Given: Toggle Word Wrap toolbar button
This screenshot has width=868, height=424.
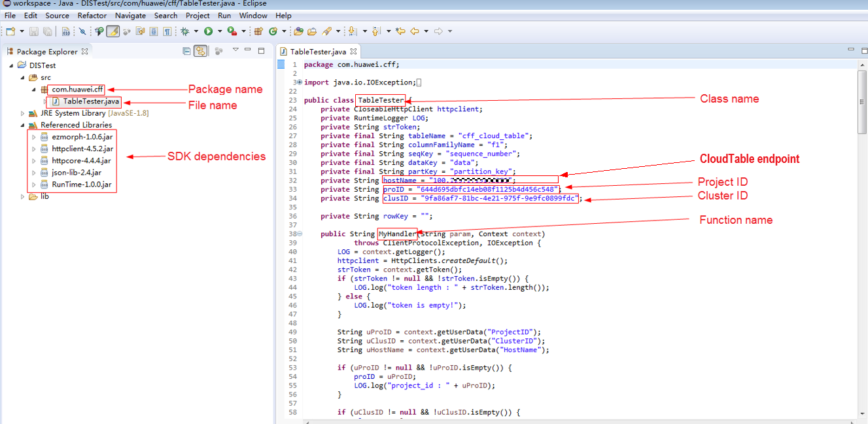Looking at the screenshot, I should point(140,31).
